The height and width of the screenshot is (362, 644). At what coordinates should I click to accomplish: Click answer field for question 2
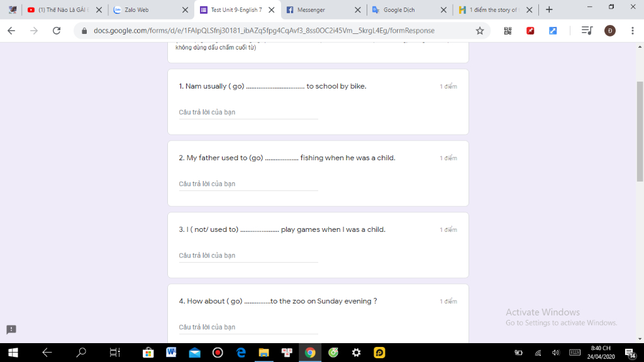(x=248, y=184)
